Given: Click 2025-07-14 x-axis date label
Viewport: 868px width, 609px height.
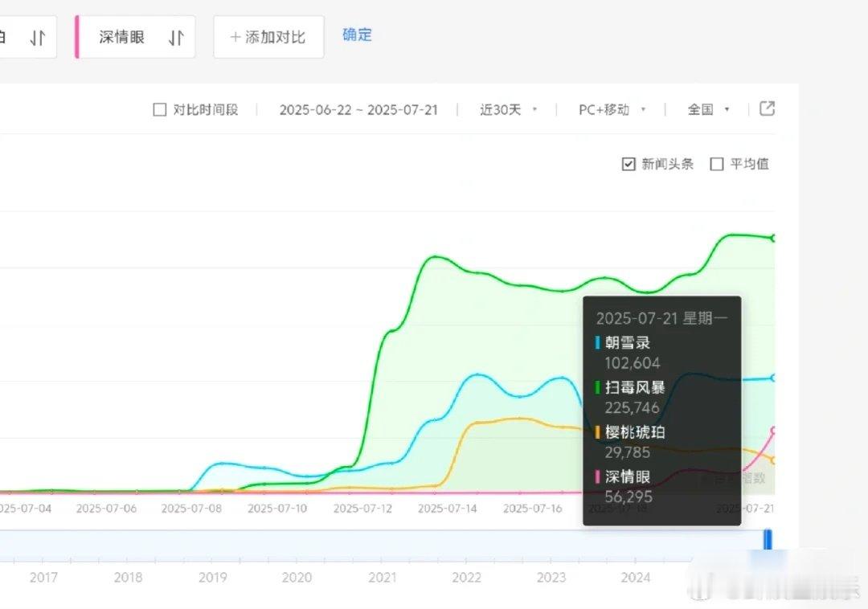Looking at the screenshot, I should (448, 509).
